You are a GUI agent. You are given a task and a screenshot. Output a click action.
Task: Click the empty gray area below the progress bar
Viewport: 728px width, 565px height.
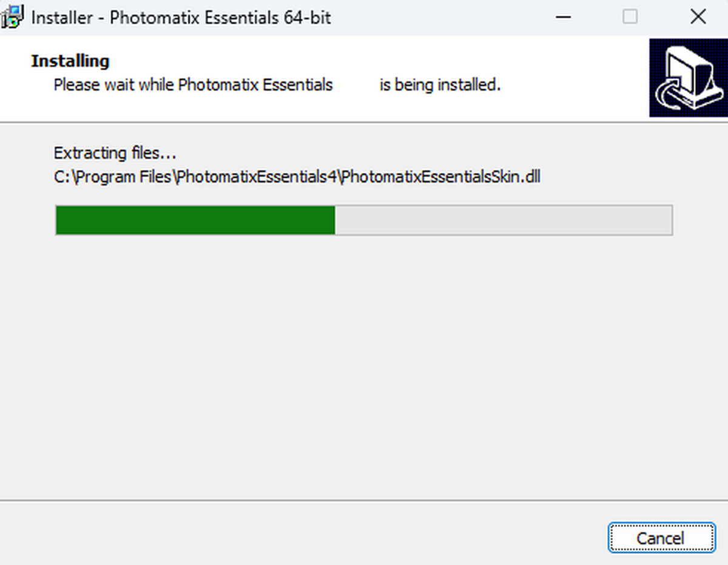(363, 364)
